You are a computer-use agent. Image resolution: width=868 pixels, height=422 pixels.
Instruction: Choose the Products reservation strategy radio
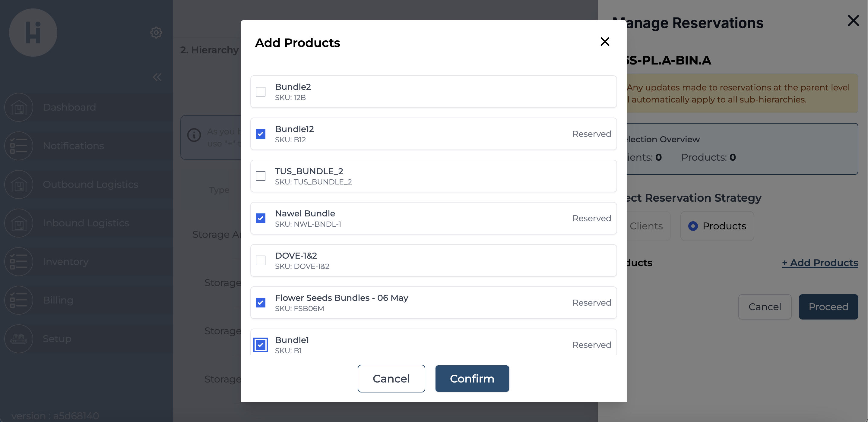(693, 226)
